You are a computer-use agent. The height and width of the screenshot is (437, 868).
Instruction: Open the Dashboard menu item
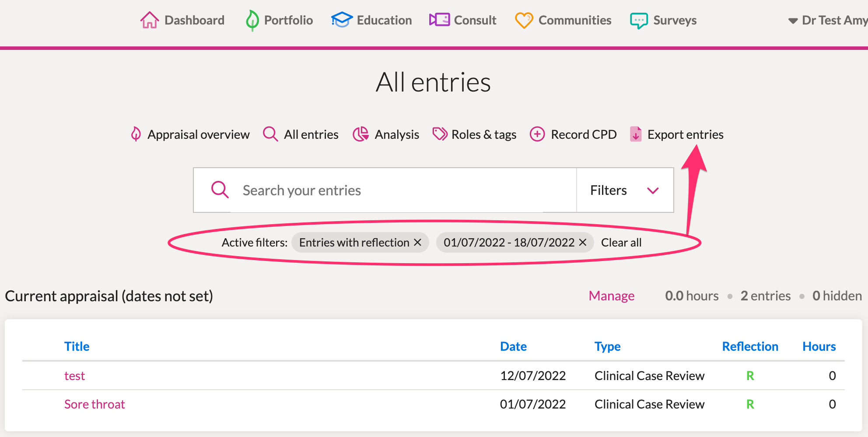[x=182, y=20]
